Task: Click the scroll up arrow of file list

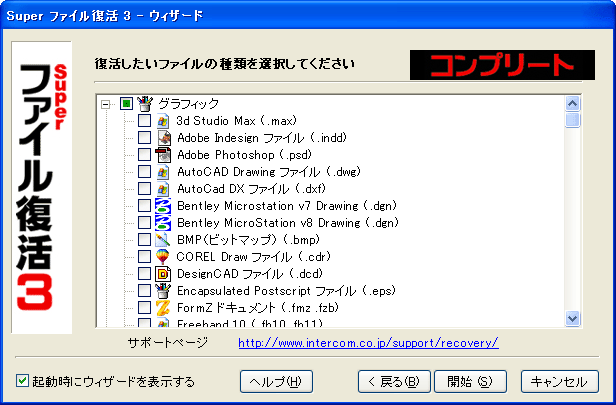Action: point(572,104)
